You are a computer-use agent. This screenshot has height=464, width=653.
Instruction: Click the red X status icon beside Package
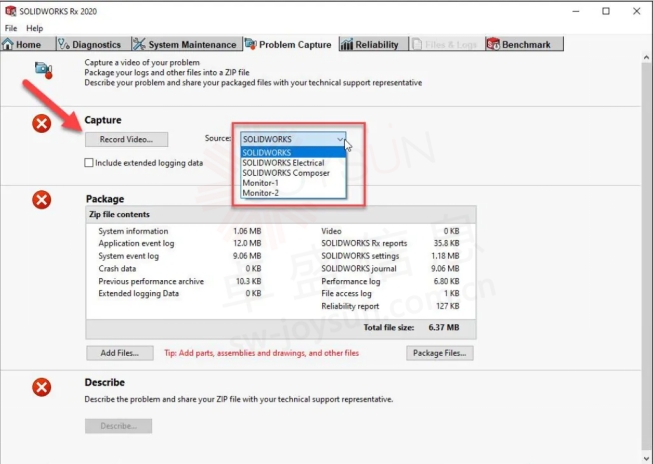(42, 200)
